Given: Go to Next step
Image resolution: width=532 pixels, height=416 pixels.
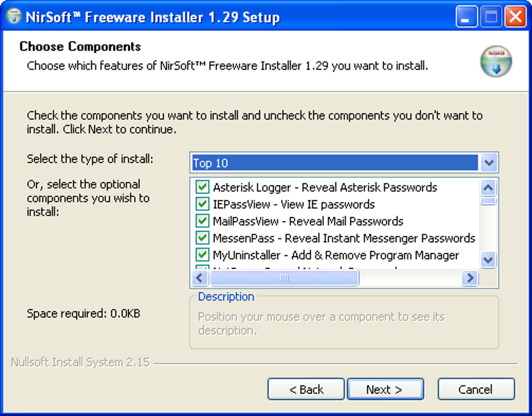Looking at the screenshot, I should tap(385, 389).
